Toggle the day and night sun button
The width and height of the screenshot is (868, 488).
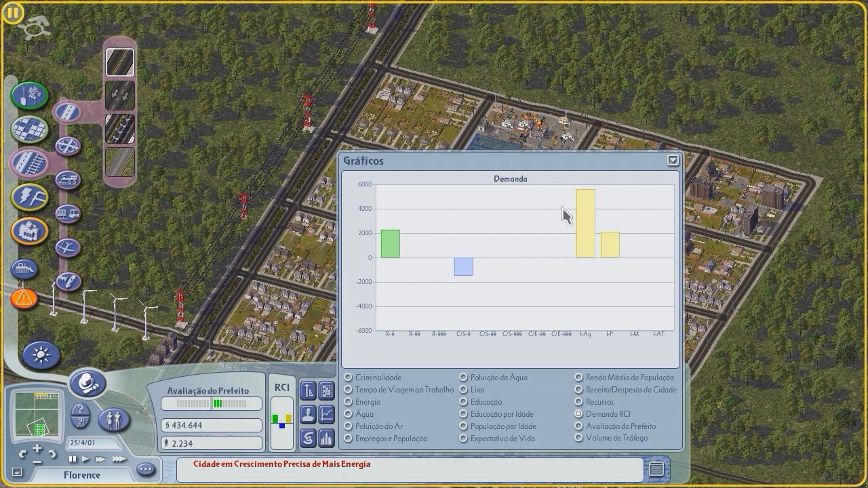tap(41, 354)
